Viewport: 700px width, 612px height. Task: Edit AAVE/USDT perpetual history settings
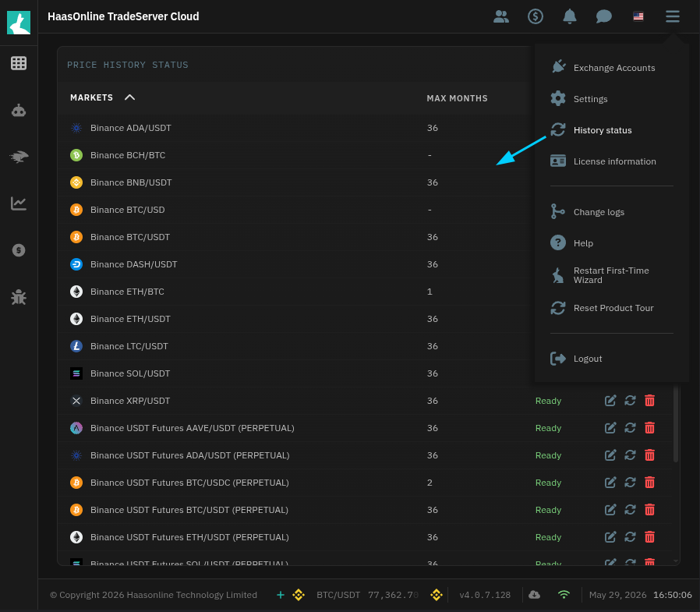click(x=610, y=428)
